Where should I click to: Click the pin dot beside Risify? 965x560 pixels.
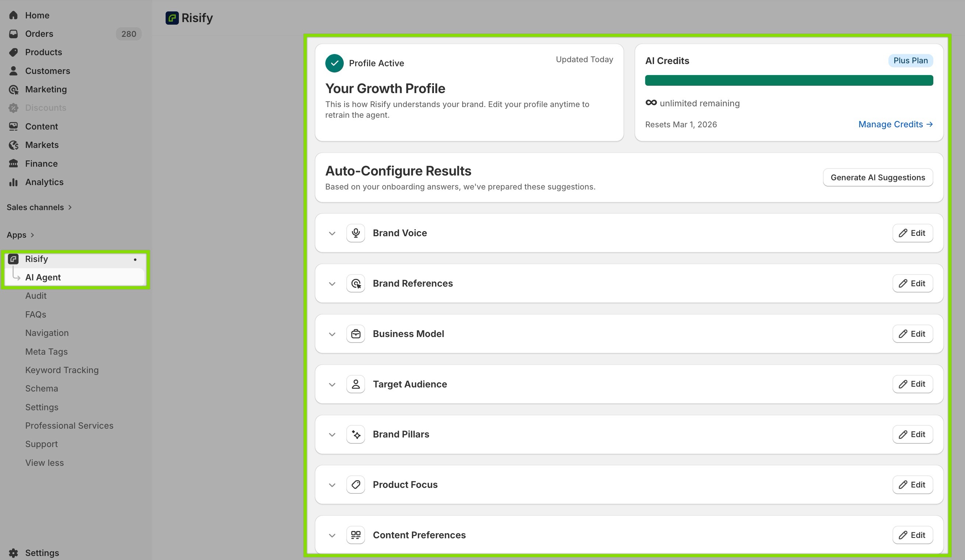point(135,259)
